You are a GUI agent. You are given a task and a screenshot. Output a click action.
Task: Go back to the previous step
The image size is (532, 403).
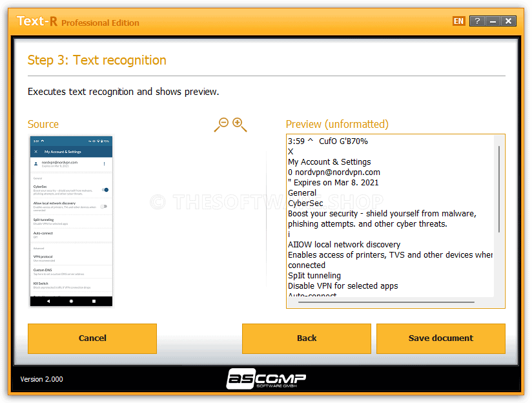pos(307,338)
